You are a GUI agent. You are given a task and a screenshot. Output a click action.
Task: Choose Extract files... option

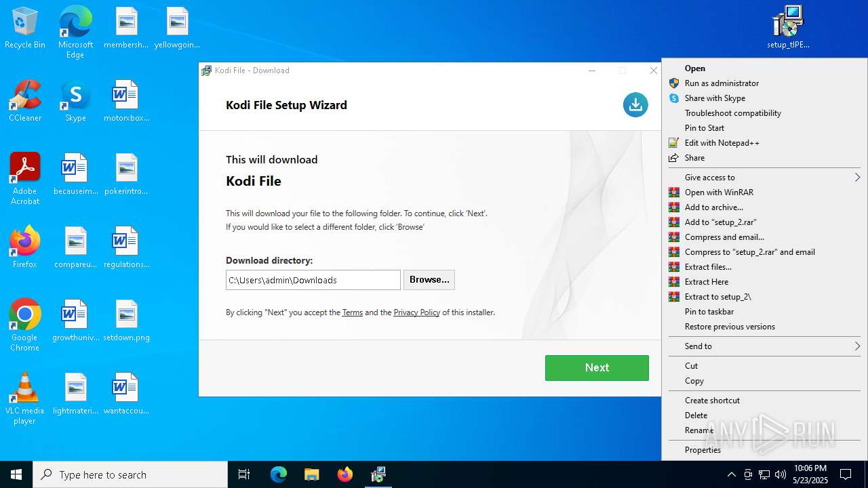(764, 267)
